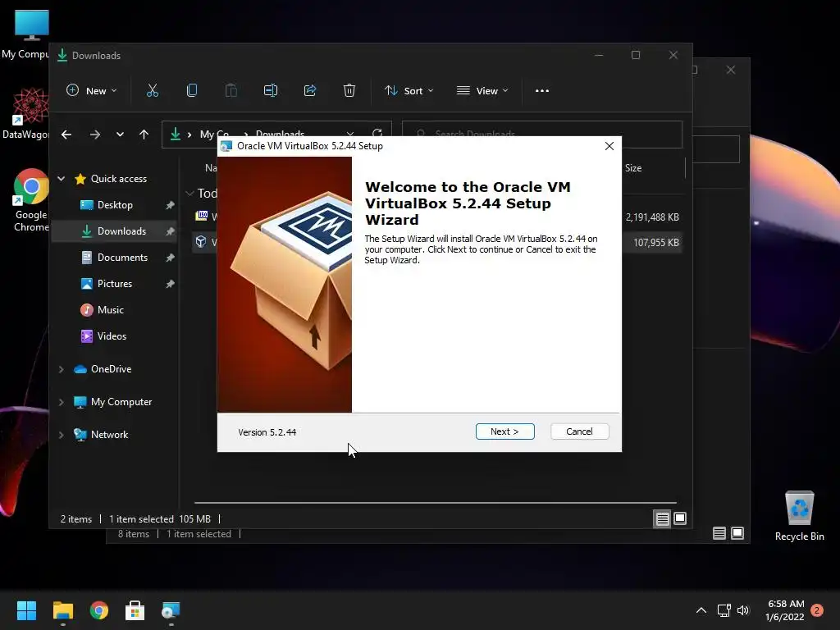Close the Oracle VM VirtualBox Setup dialog
Viewport: 840px width, 630px height.
(x=609, y=146)
